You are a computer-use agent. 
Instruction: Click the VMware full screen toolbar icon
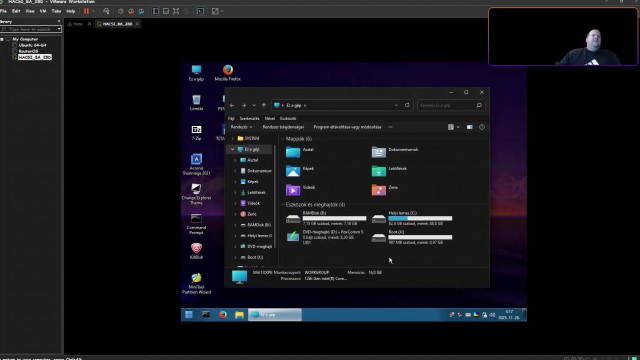[176, 11]
